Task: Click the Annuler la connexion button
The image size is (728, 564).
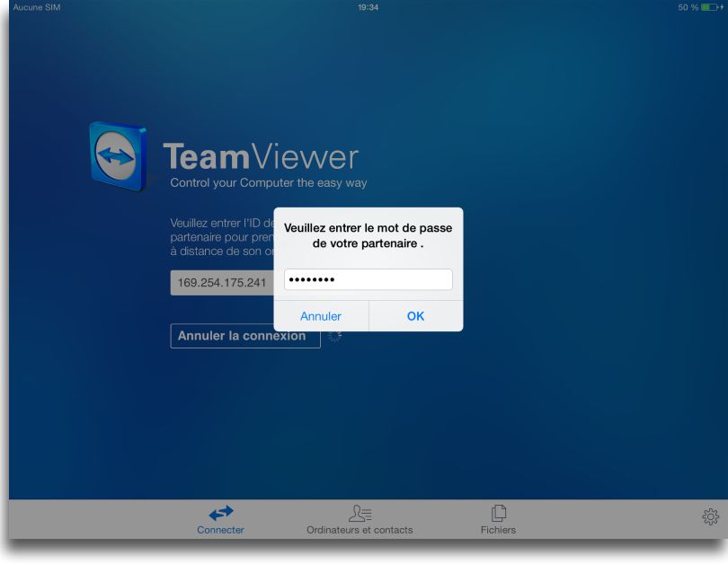Action: (x=244, y=336)
